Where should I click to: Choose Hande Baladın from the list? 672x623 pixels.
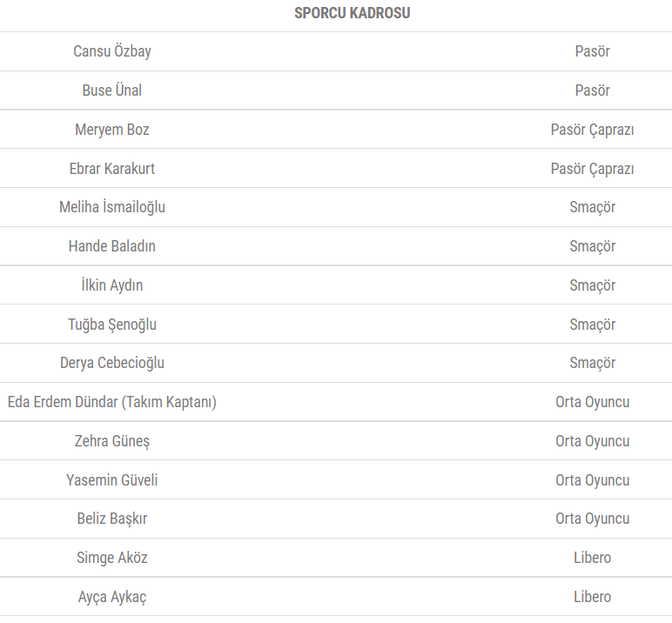click(x=112, y=246)
